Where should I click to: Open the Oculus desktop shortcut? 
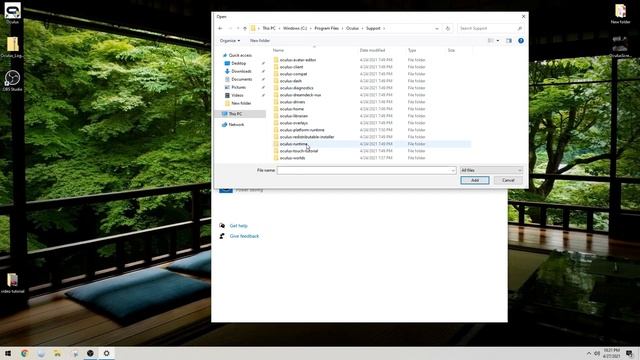pos(12,13)
